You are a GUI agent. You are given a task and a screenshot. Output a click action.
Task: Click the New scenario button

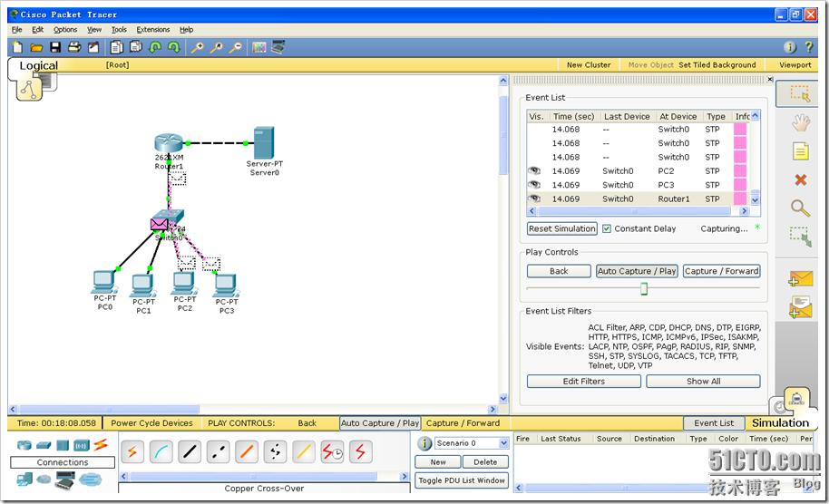[438, 461]
